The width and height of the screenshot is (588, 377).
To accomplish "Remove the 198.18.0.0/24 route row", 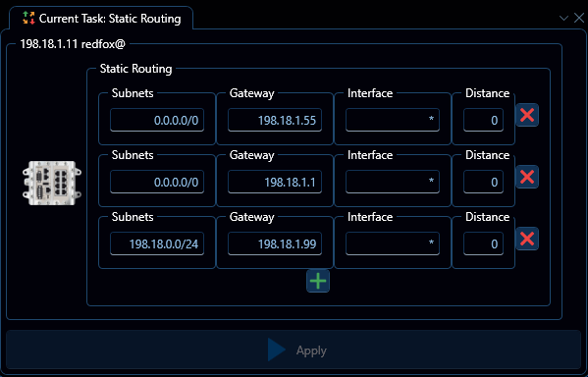I will [x=527, y=239].
